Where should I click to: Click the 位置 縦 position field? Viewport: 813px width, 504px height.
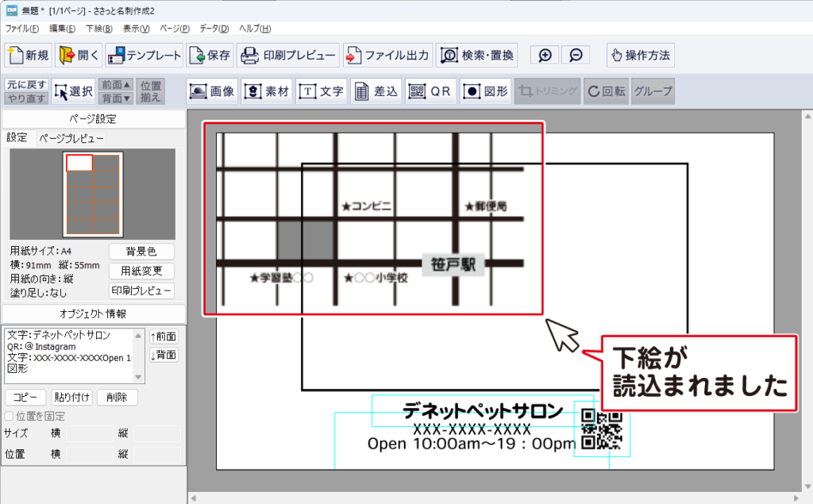(x=157, y=455)
